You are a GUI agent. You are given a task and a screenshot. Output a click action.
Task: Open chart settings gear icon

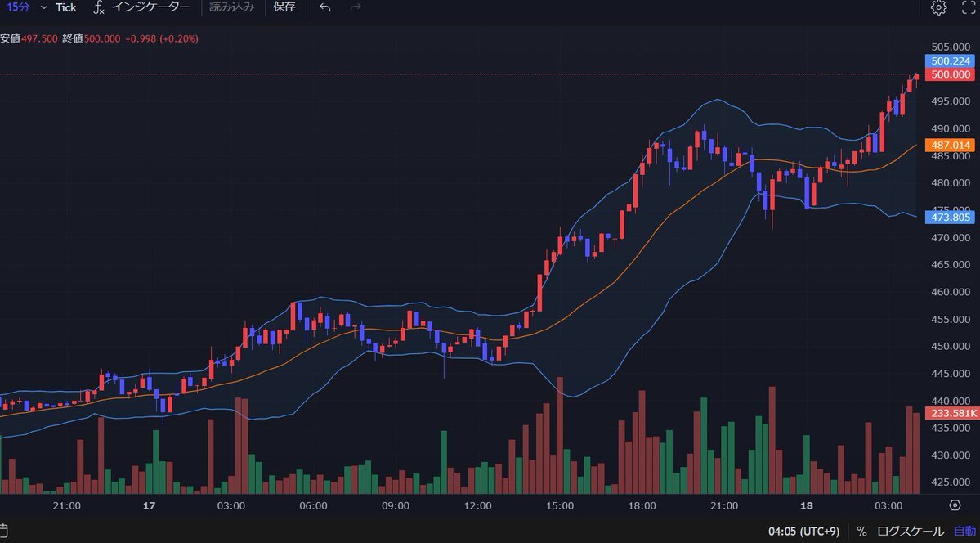[x=938, y=7]
